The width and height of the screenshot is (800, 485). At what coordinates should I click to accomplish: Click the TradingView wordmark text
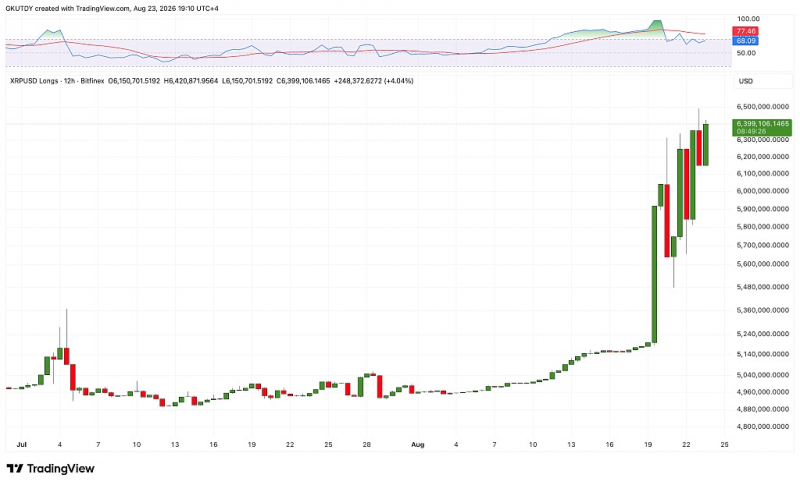[x=60, y=468]
